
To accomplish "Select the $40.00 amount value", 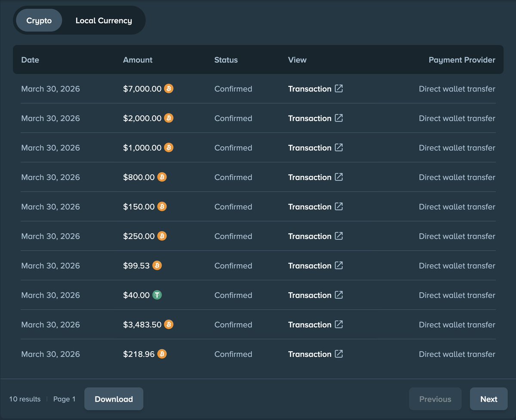I will point(136,295).
